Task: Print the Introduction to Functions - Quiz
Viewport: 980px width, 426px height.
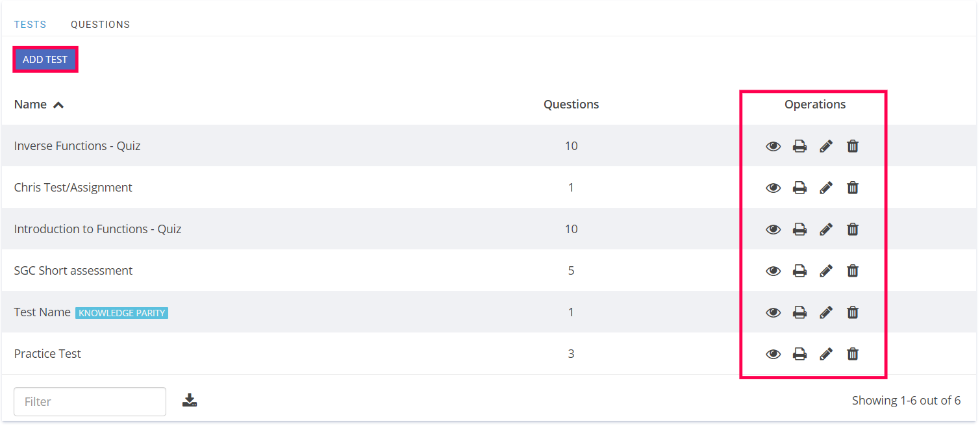Action: (799, 229)
